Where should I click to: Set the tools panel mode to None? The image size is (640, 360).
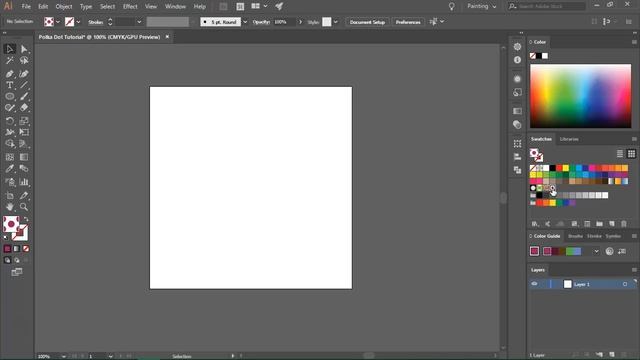tap(26, 249)
